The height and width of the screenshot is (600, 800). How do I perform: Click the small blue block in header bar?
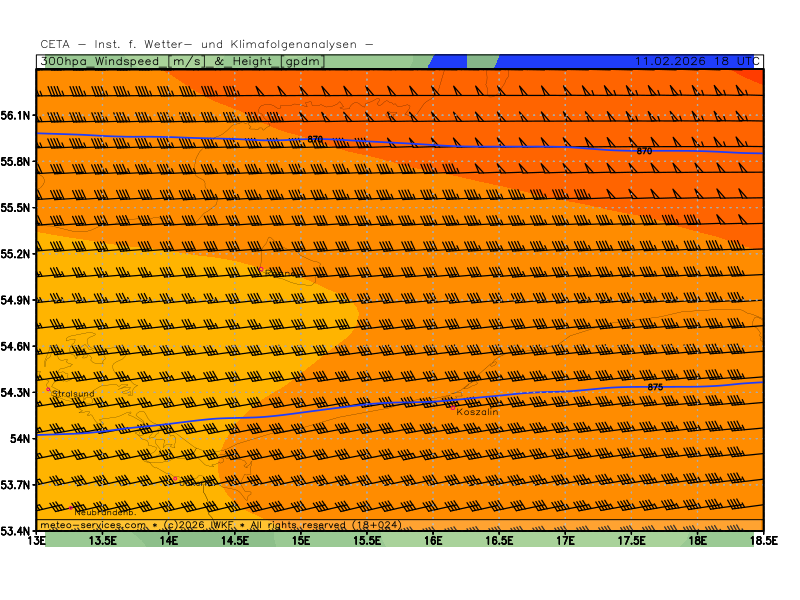coord(448,61)
